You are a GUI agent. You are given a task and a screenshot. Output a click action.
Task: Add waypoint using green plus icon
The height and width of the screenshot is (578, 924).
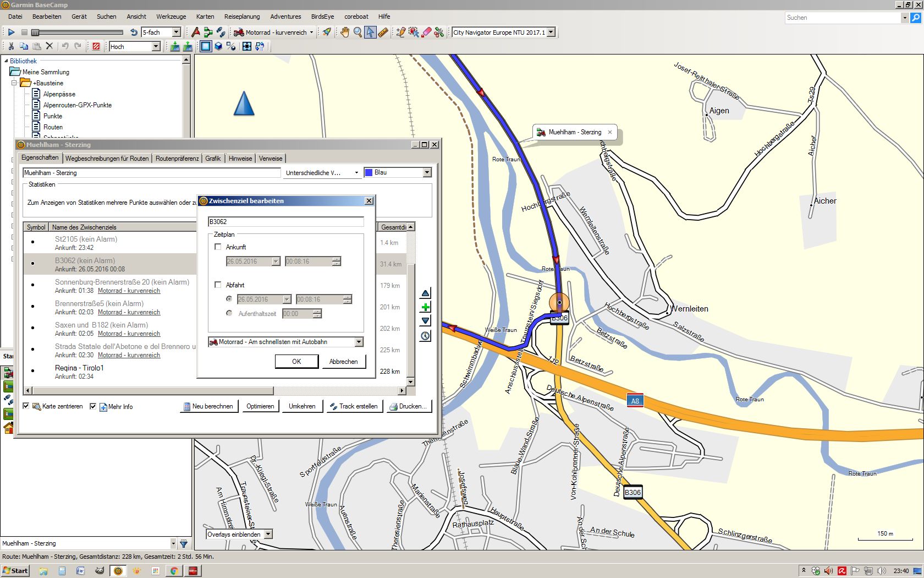[425, 307]
